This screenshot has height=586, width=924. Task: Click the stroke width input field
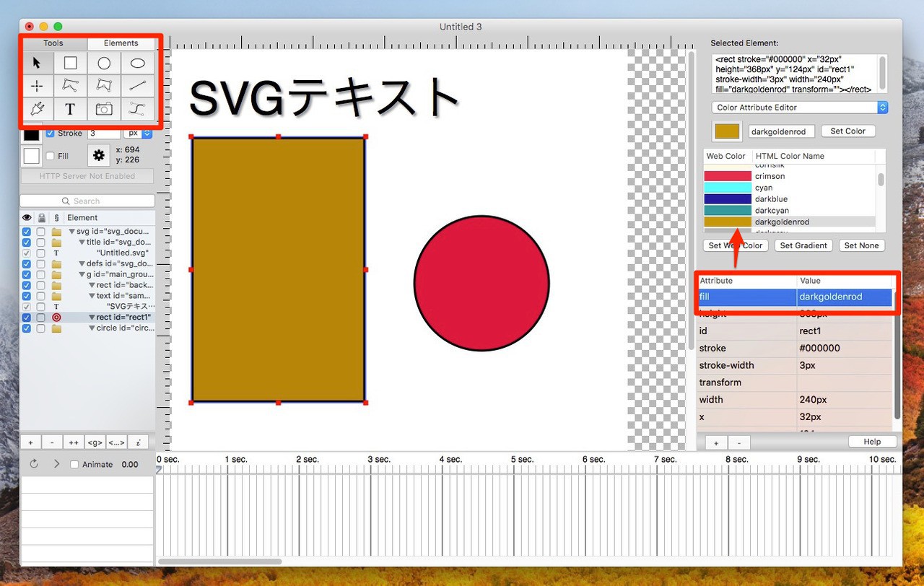point(104,134)
